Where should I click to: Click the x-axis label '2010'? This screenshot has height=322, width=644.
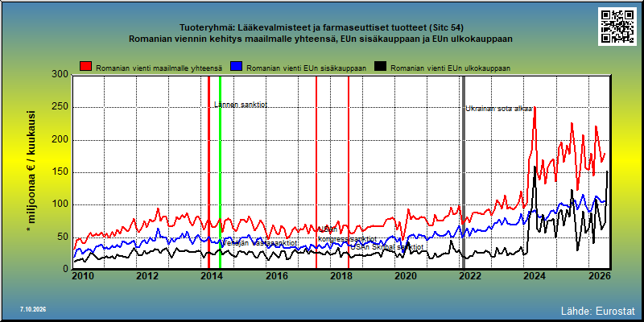click(x=83, y=276)
